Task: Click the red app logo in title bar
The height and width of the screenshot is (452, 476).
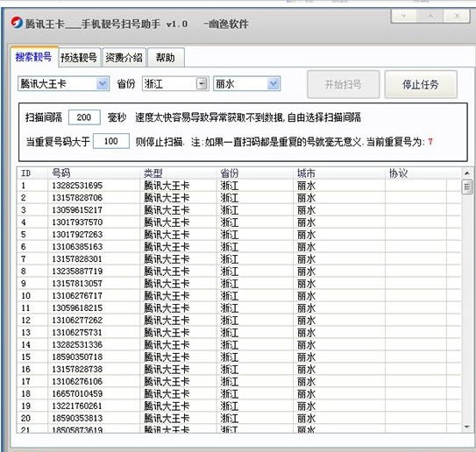Action: point(17,23)
